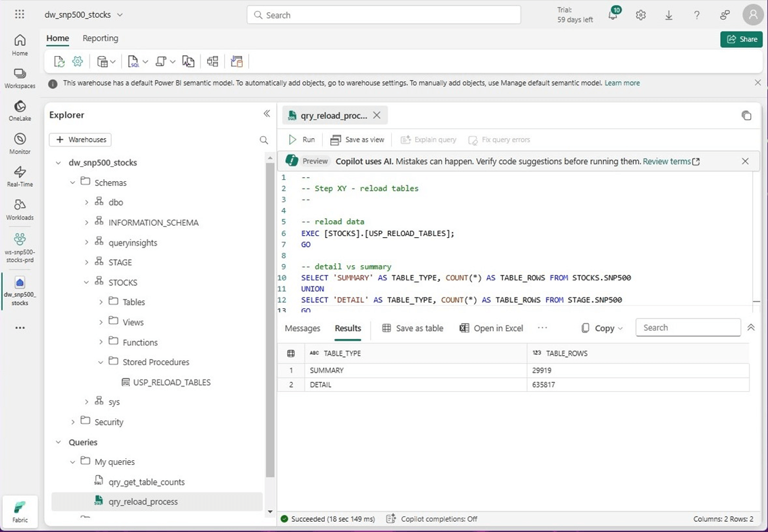Screen dimensions: 768x532
Task: Switch to the Messages tab
Action: [302, 328]
